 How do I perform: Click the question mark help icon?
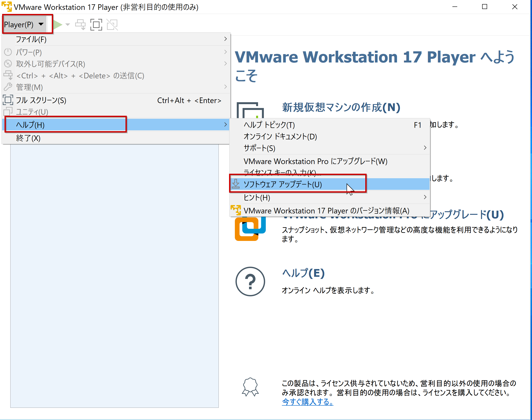click(x=250, y=282)
